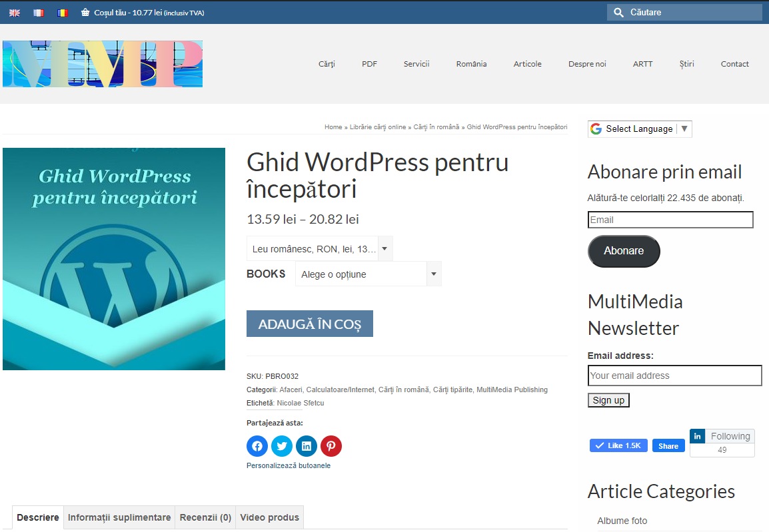Focus the Your email address field
769x532 pixels.
(x=675, y=376)
